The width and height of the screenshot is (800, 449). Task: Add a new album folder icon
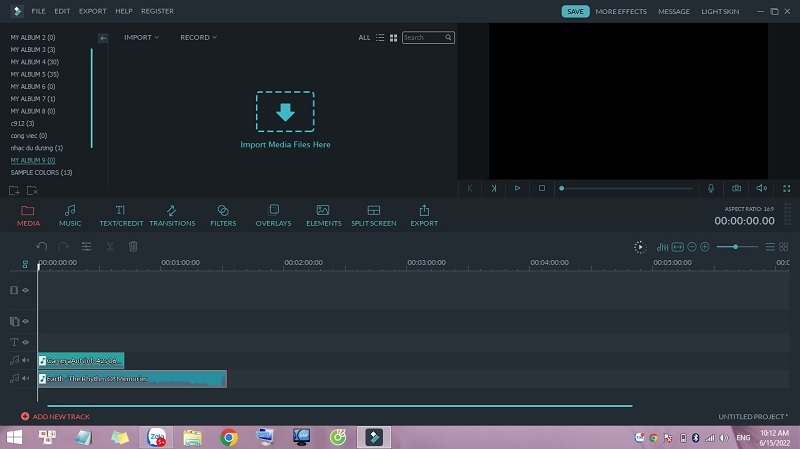14,190
